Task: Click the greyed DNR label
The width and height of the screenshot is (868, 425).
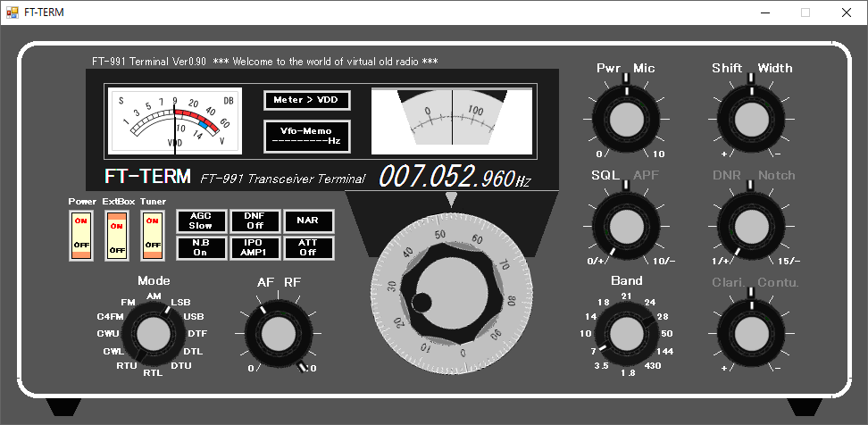Action: (x=727, y=175)
